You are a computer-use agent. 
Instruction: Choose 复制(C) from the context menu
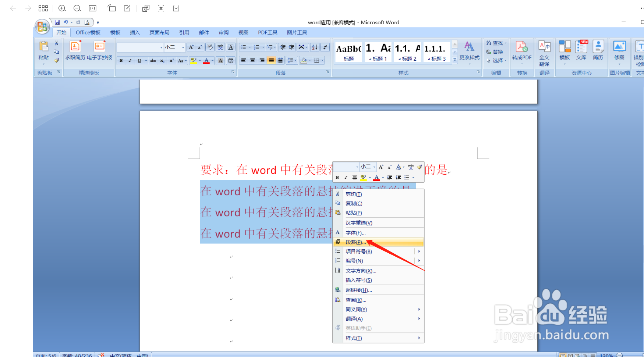[x=378, y=203]
